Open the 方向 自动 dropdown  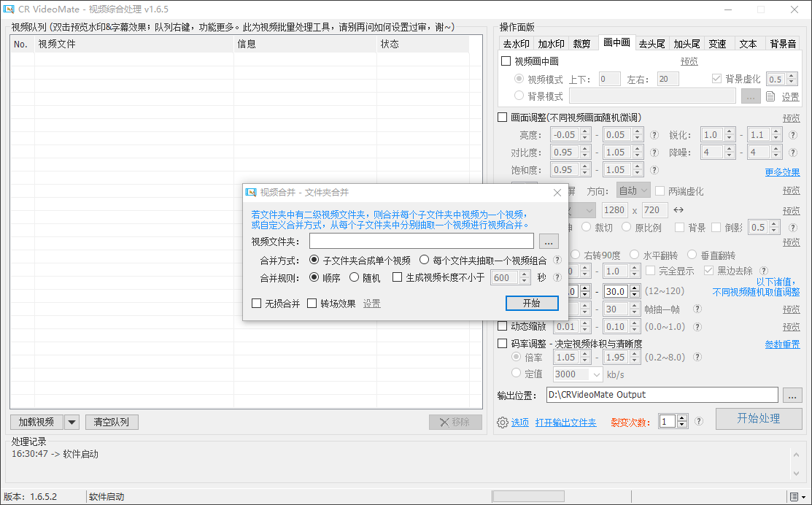644,191
